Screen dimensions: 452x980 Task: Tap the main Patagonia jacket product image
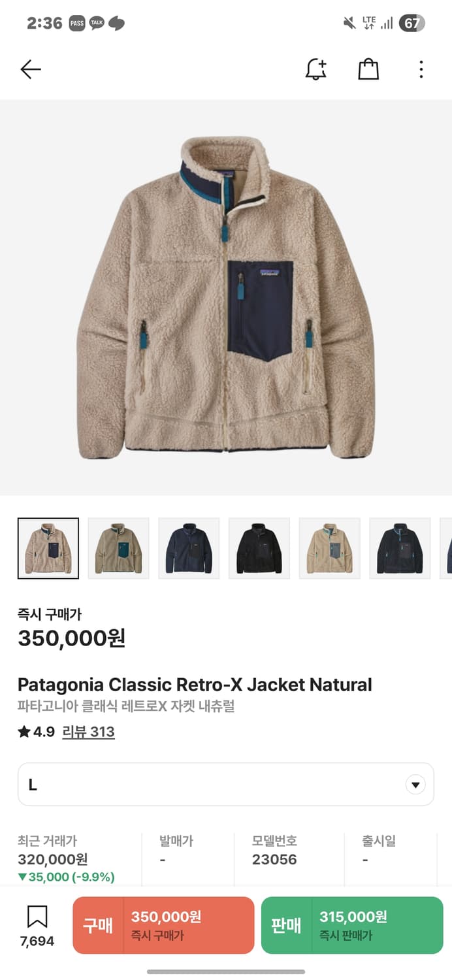pos(226,297)
